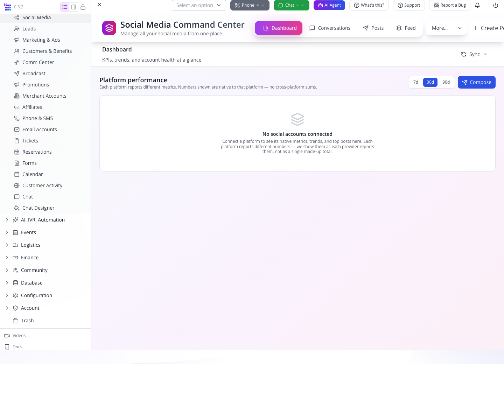Click the app logo at top left
This screenshot has height=420, width=504.
pos(8,7)
